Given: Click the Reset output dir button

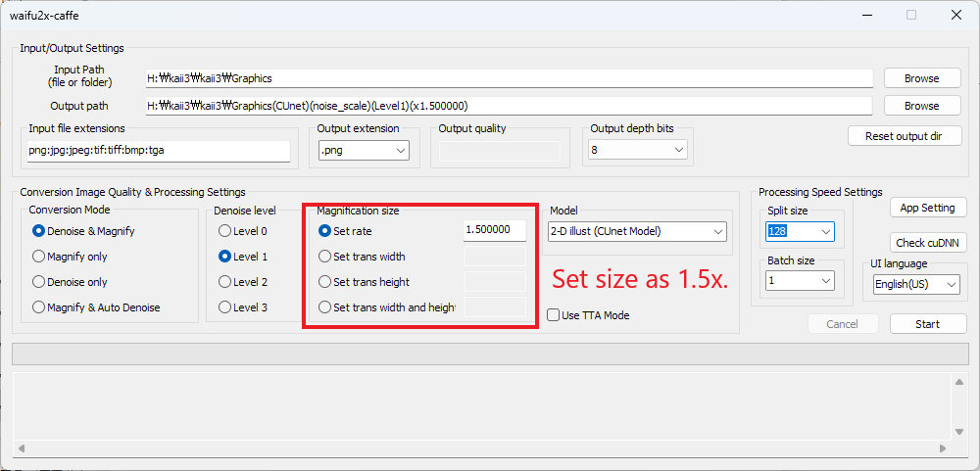Looking at the screenshot, I should click(x=905, y=135).
